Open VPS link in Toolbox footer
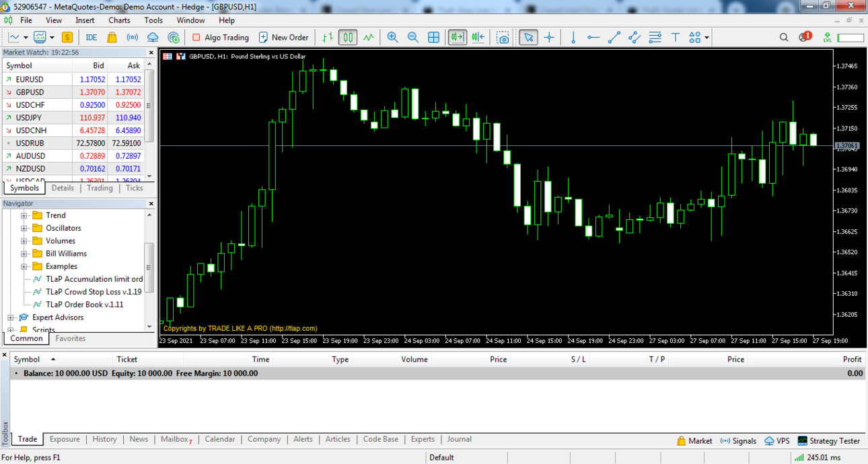The width and height of the screenshot is (868, 464). coord(777,441)
